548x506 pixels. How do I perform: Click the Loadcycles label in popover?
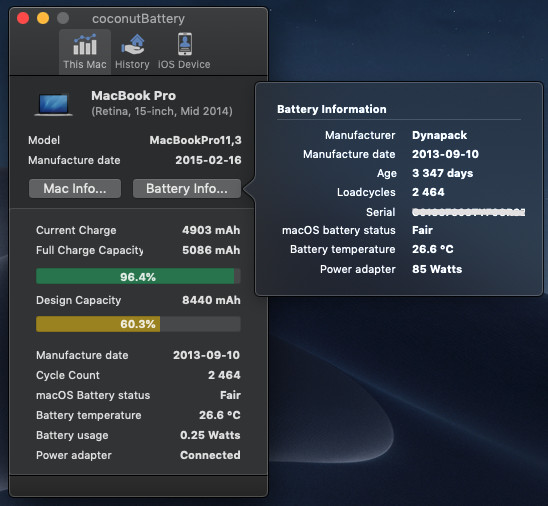pyautogui.click(x=366, y=193)
